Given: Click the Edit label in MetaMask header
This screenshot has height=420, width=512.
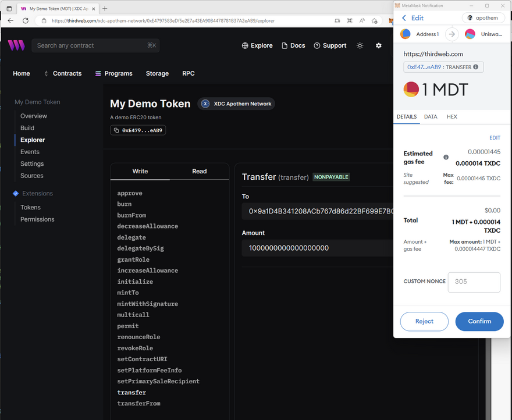Looking at the screenshot, I should [417, 18].
